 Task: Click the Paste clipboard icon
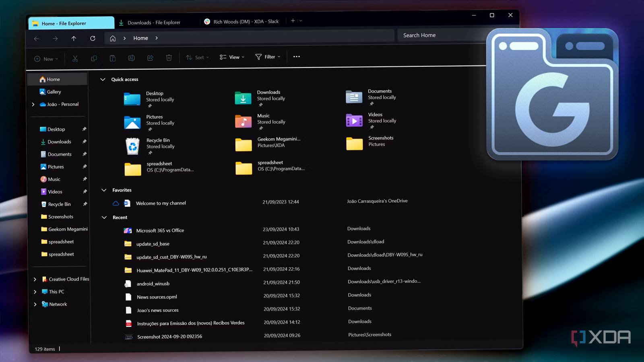point(113,58)
